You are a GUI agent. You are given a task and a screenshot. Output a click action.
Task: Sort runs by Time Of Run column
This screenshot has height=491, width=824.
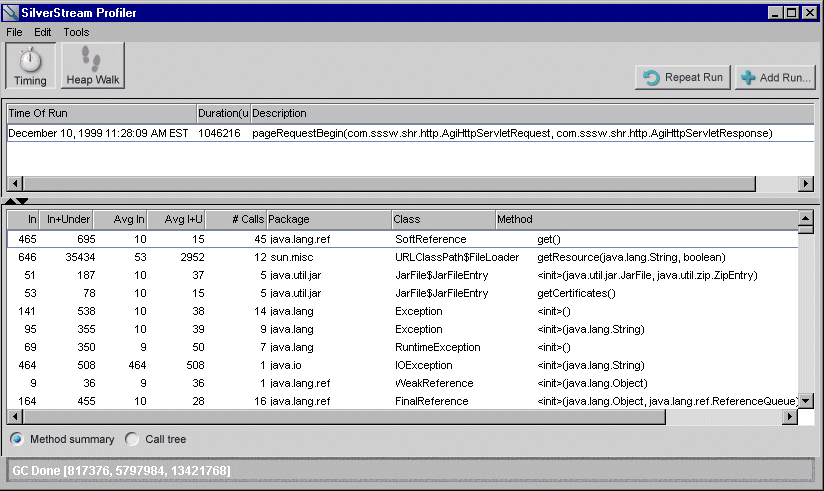click(101, 113)
